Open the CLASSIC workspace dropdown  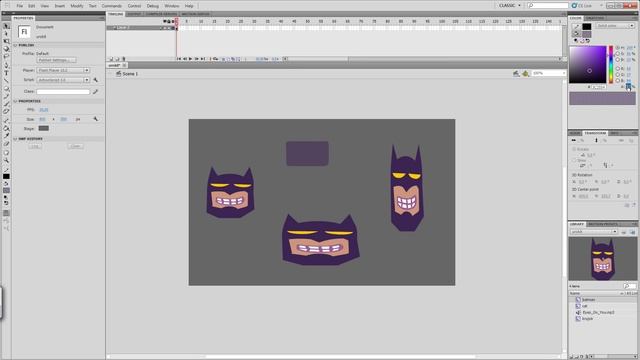coord(510,6)
